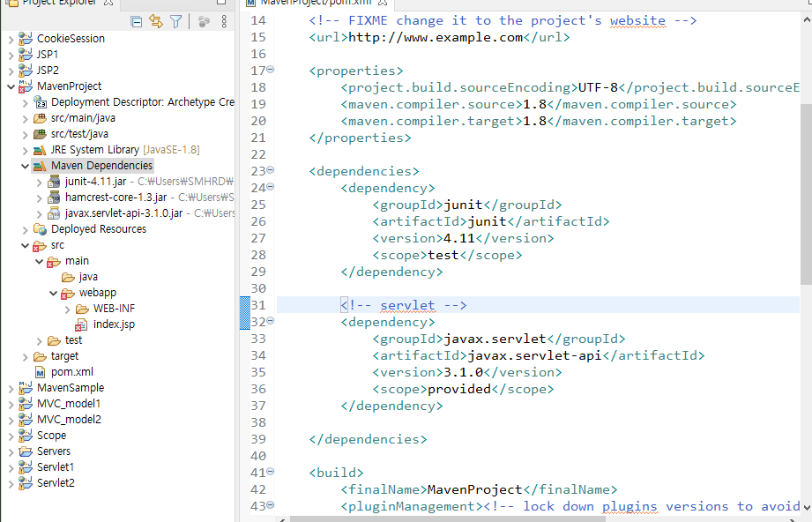Collapse the MavenProject tree node
Screen dimensions: 812x522
(11, 86)
